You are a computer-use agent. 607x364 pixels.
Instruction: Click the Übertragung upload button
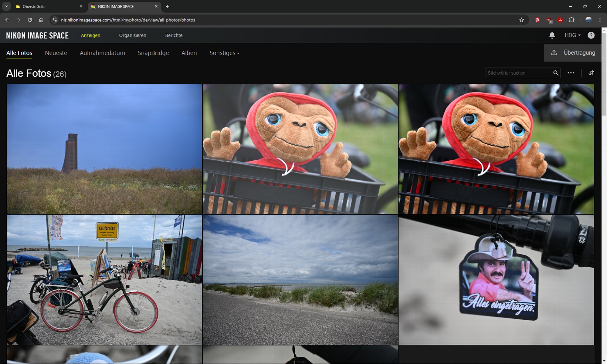point(572,52)
